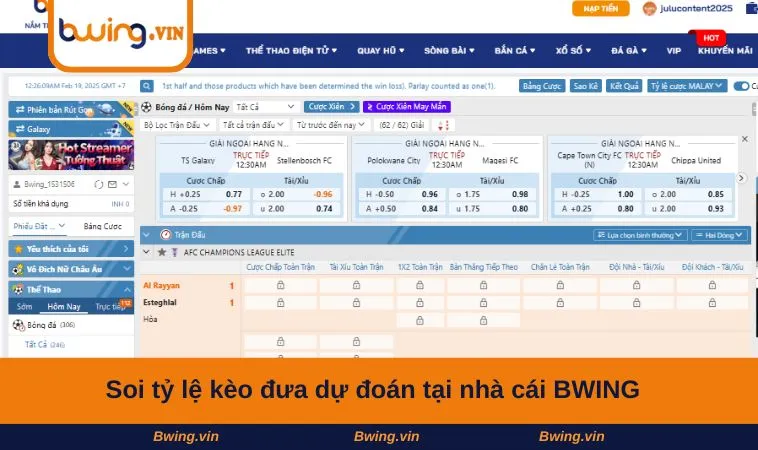Switch to Trực tiếp tab
This screenshot has width=758, height=450.
pyautogui.click(x=109, y=306)
